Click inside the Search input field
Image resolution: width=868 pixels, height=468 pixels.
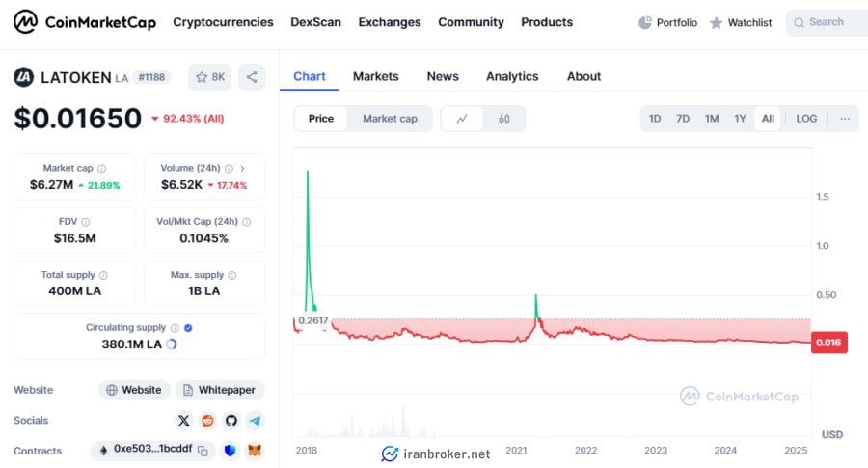point(827,23)
